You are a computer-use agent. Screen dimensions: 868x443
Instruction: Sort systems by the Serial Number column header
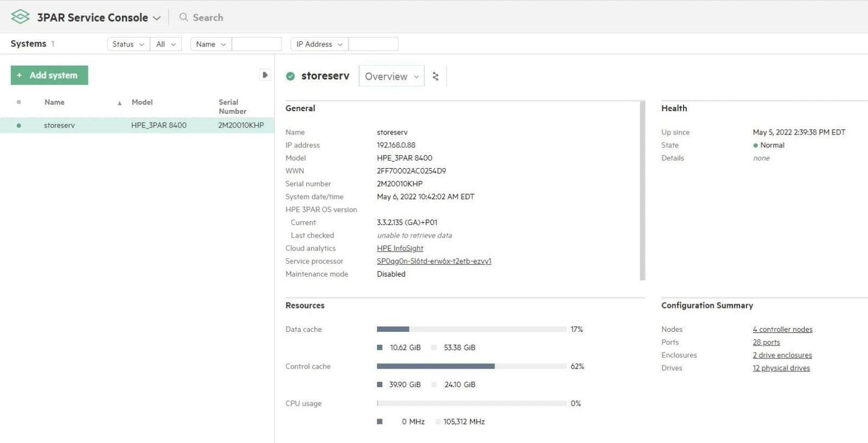coord(232,106)
